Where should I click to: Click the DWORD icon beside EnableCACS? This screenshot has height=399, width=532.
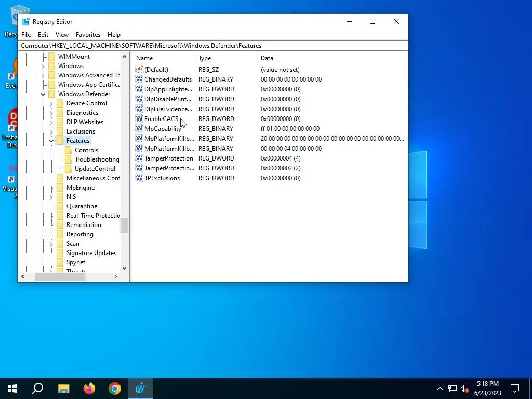[x=139, y=119]
